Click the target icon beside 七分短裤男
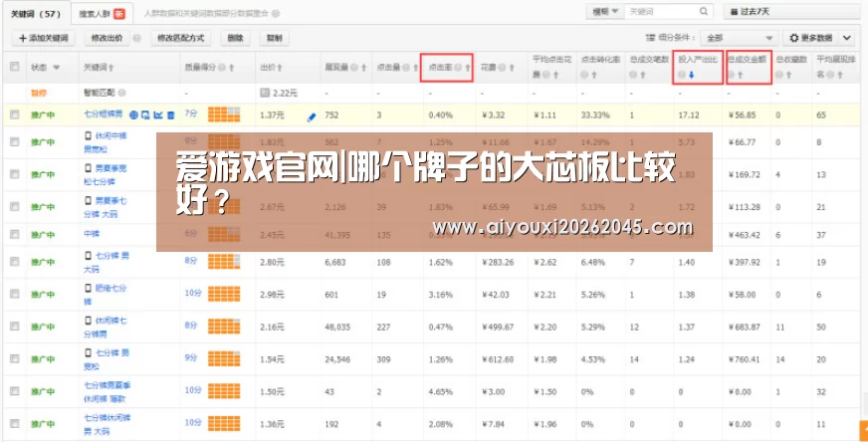 (x=133, y=115)
